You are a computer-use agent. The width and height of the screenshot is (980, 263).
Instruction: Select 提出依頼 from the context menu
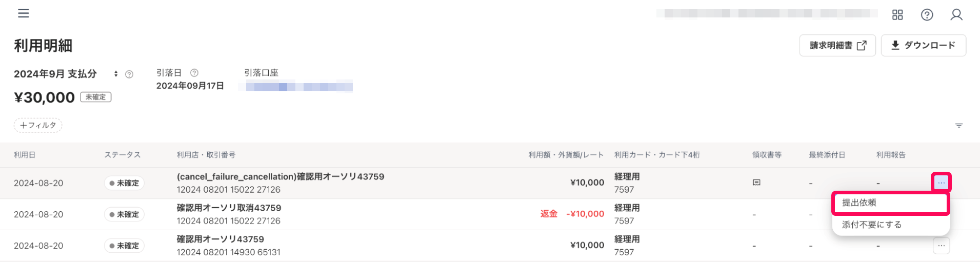tap(891, 203)
